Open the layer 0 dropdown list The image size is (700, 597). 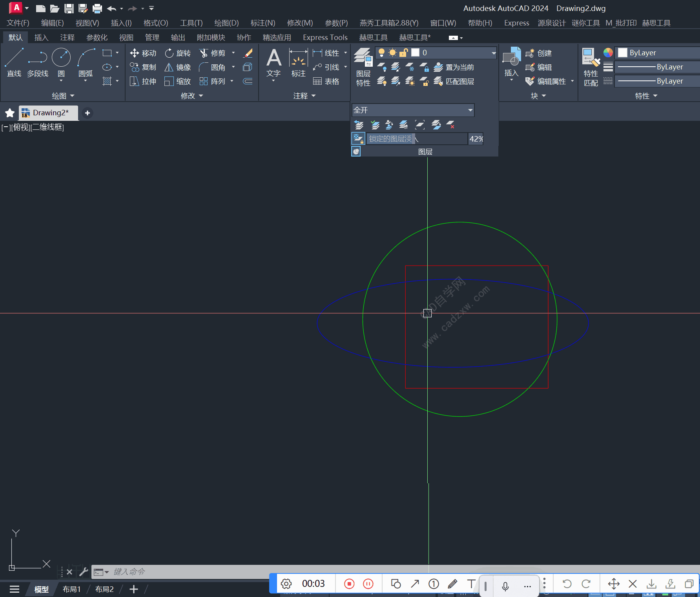(494, 53)
